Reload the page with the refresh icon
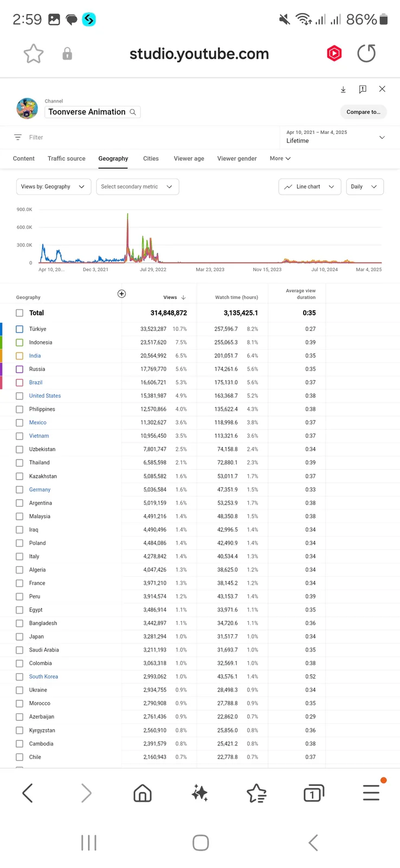 pyautogui.click(x=366, y=53)
